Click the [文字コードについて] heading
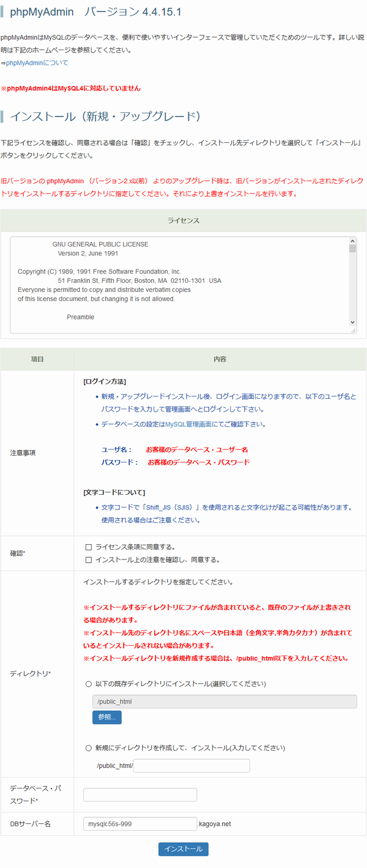This screenshot has height=868, width=367. [x=114, y=492]
